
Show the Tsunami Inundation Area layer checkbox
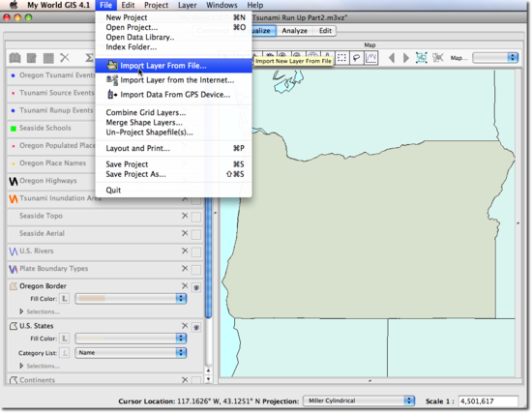(x=196, y=200)
